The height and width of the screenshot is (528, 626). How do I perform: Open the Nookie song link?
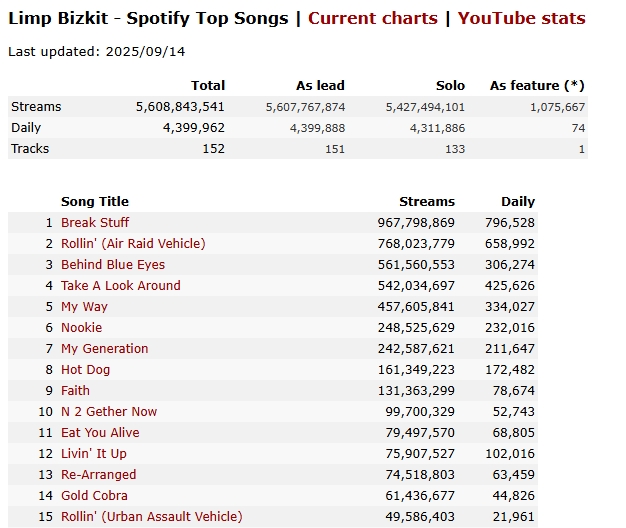point(81,327)
